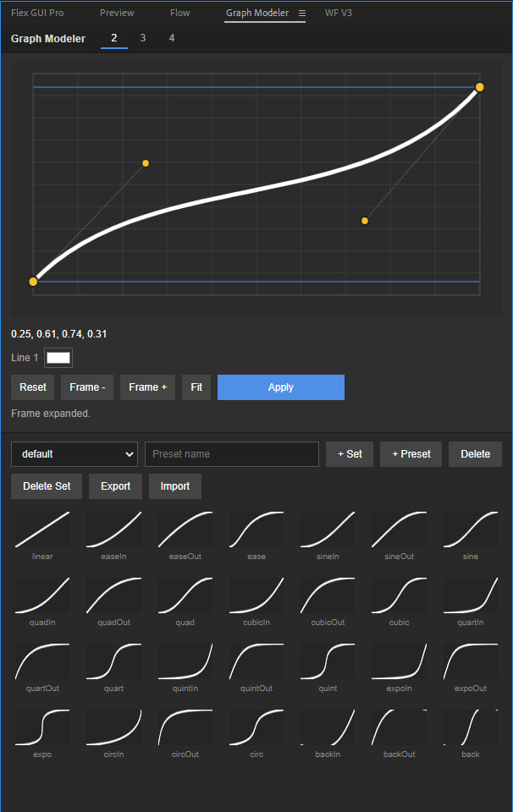The width and height of the screenshot is (513, 812).
Task: Click the bezier values 0.25, 0.61, 0.74, 0.31
Action: 59,334
